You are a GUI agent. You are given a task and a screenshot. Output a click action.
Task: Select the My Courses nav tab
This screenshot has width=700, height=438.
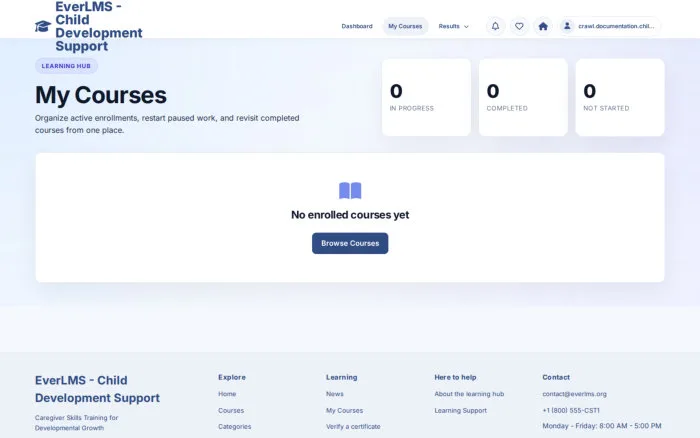coord(405,26)
